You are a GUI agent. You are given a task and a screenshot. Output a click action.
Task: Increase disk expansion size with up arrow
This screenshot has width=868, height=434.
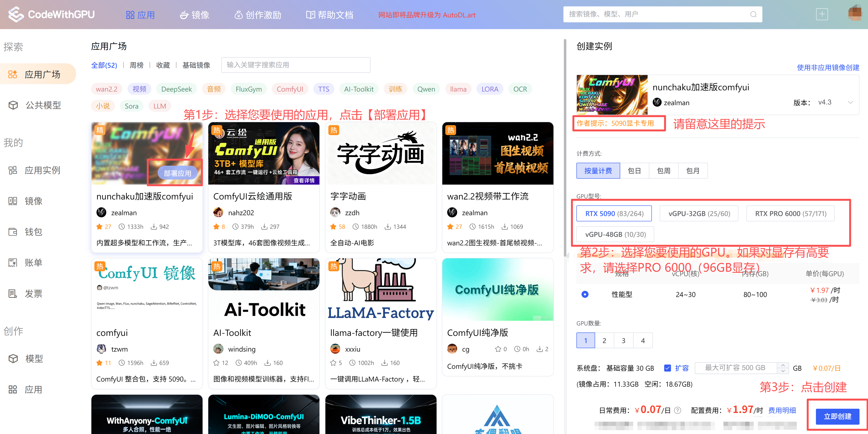(783, 365)
